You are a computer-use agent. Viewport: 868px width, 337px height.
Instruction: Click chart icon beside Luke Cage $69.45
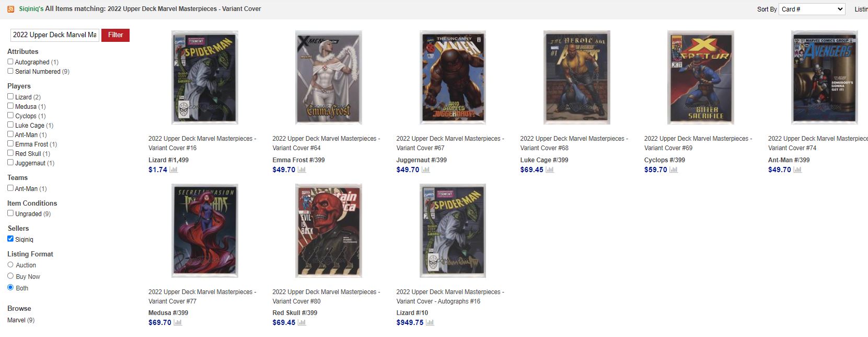click(x=550, y=170)
